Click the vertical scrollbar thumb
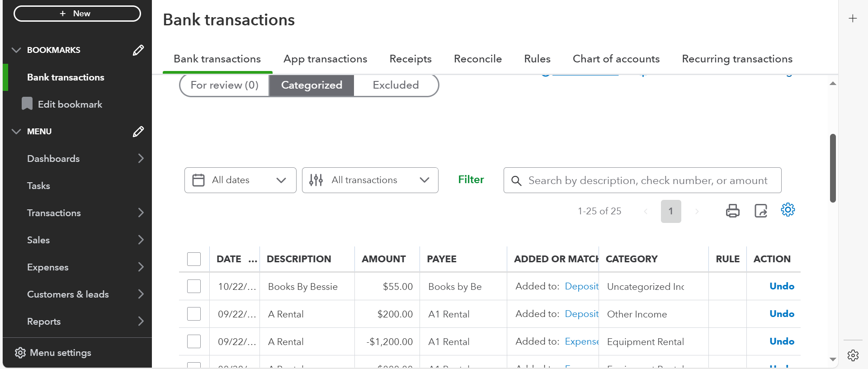The image size is (868, 369). pos(833,168)
